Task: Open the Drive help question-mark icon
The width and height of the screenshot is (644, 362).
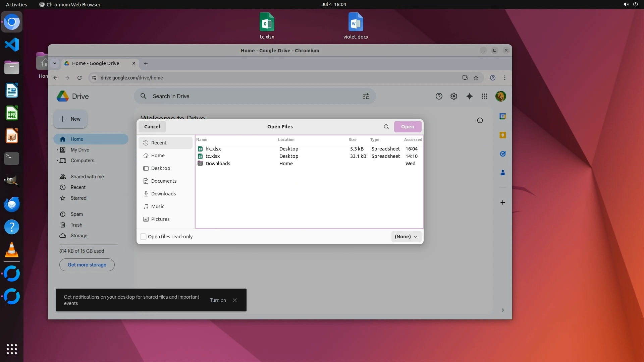Action: click(x=439, y=96)
